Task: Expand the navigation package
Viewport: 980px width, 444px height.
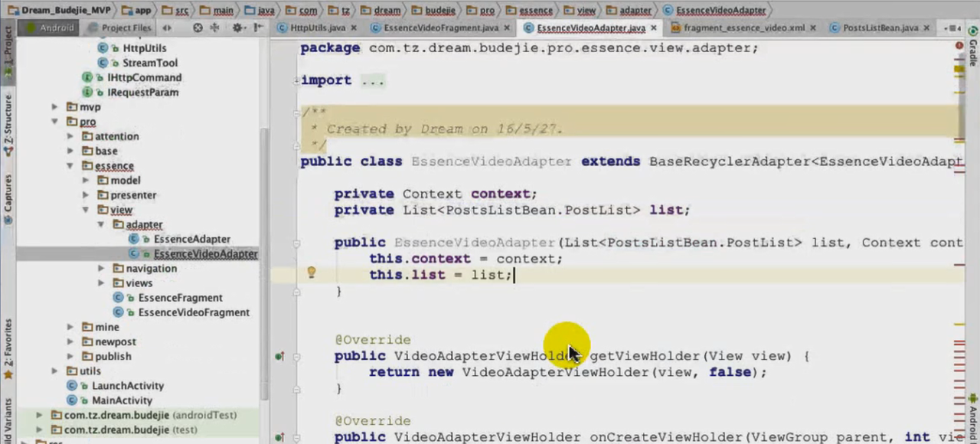Action: (100, 269)
